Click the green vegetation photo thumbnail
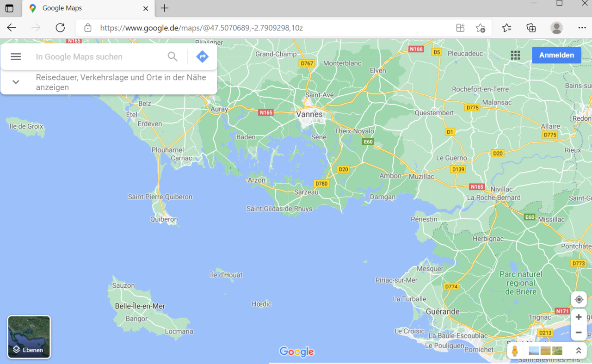The image size is (592, 364). (x=557, y=351)
